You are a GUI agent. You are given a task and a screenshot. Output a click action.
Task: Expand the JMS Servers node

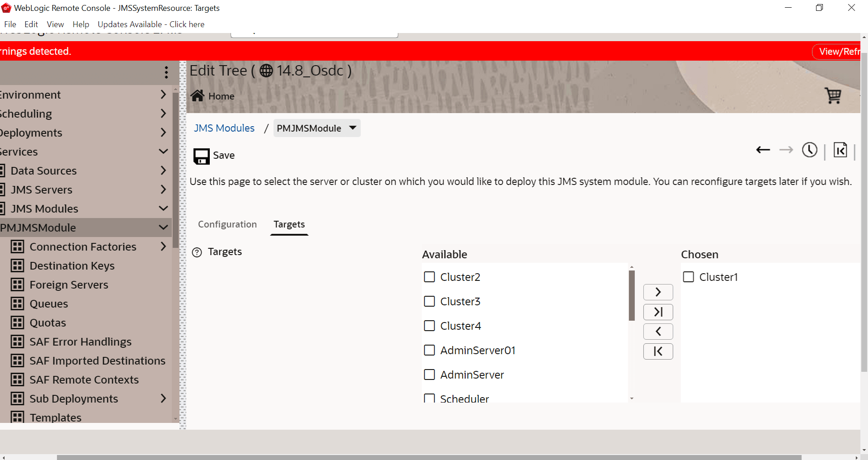(163, 190)
